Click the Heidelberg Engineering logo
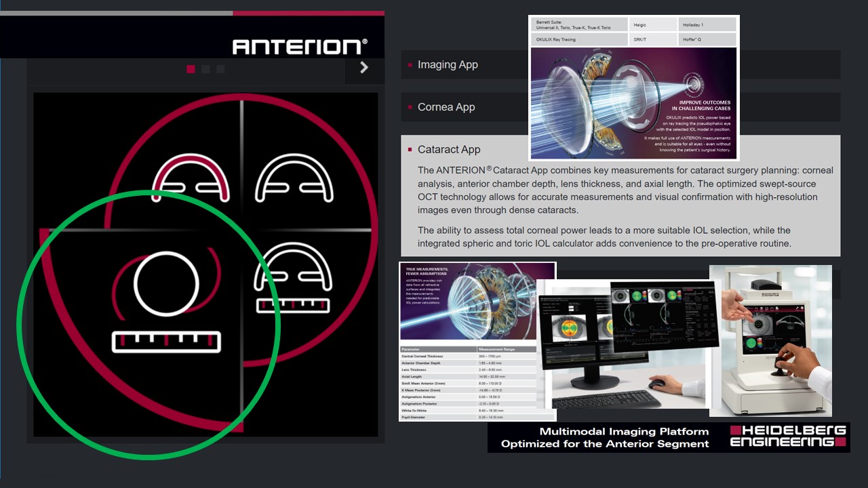Viewport: 868px width, 488px height. pos(788,436)
